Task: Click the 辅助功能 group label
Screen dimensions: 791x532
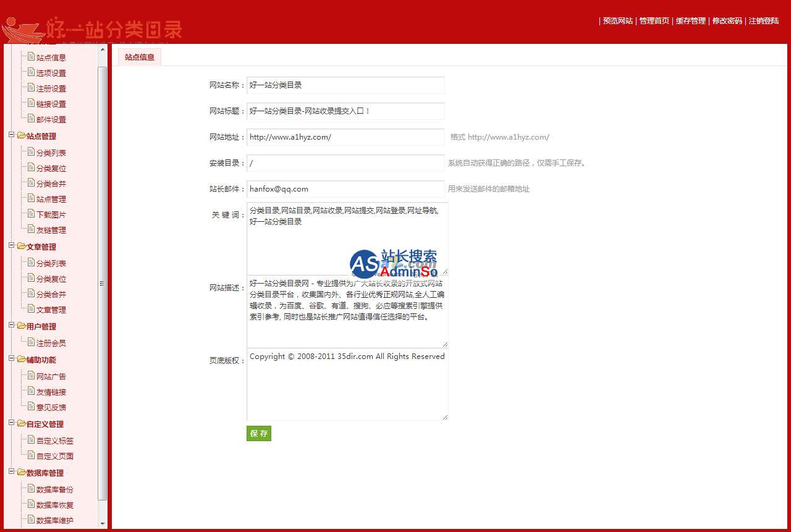Action: coord(41,360)
